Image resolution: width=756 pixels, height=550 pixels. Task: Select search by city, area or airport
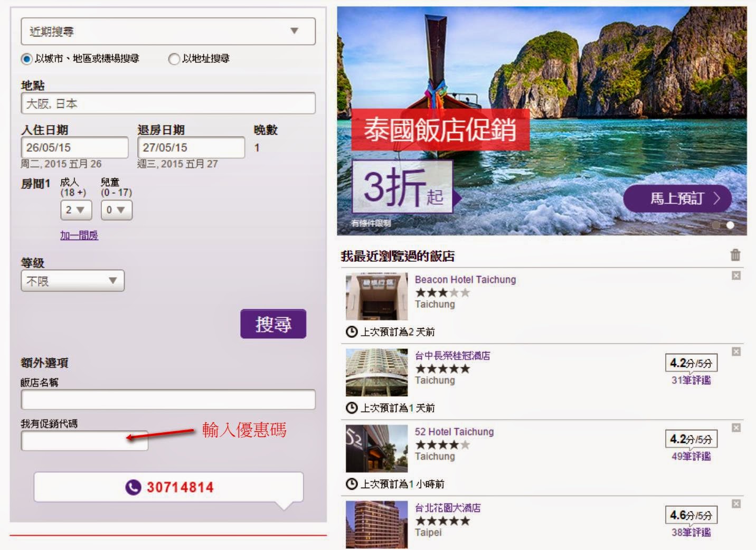(x=26, y=59)
